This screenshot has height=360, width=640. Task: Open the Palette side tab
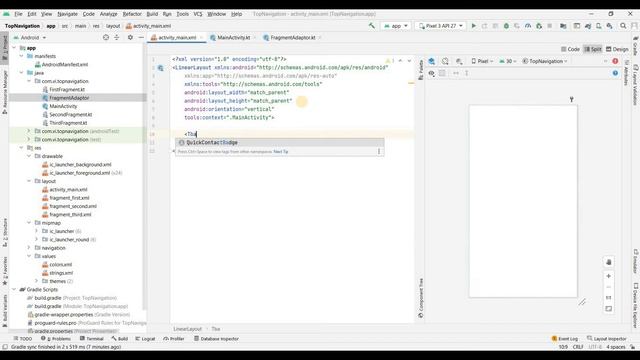coord(420,70)
